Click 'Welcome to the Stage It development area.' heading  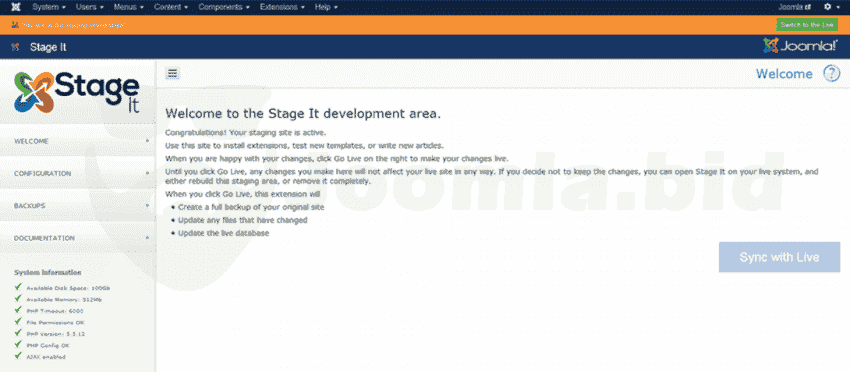(303, 114)
